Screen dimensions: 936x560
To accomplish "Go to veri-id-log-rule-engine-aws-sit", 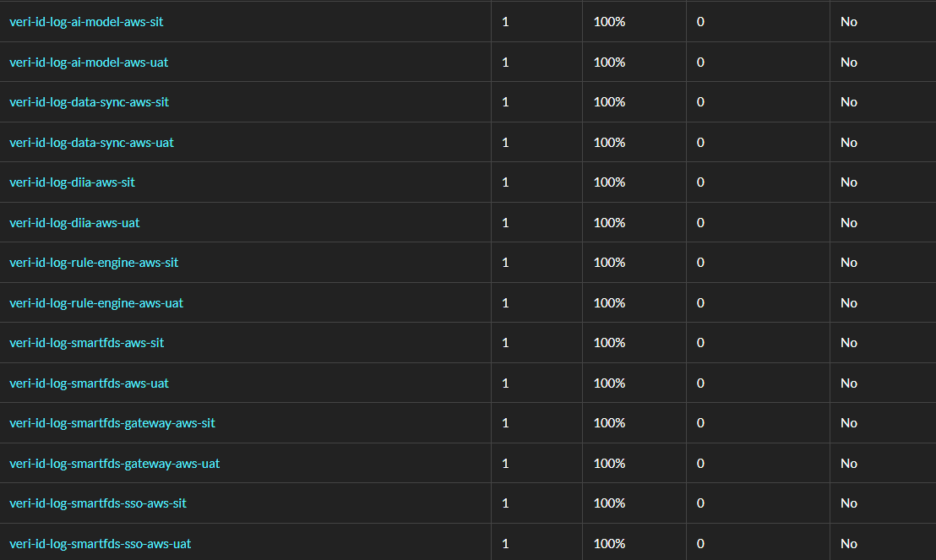I will point(94,263).
